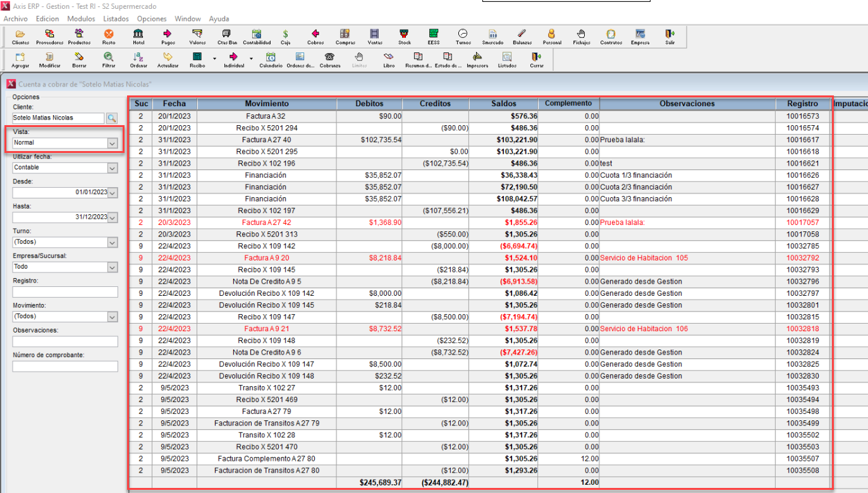The width and height of the screenshot is (868, 493).
Task: Click the Cobranza telephone icon
Action: point(329,60)
